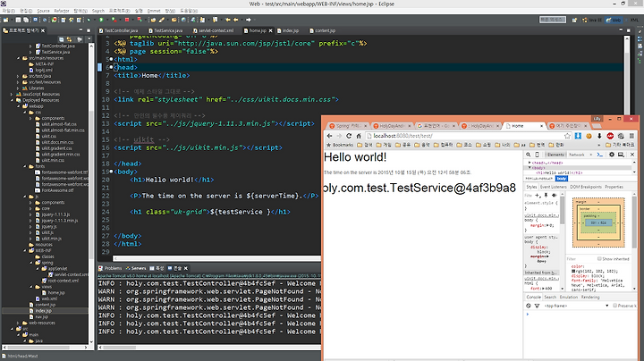This screenshot has height=361, width=644.
Task: Open the Refactor menu in Eclipse
Action: click(x=62, y=11)
